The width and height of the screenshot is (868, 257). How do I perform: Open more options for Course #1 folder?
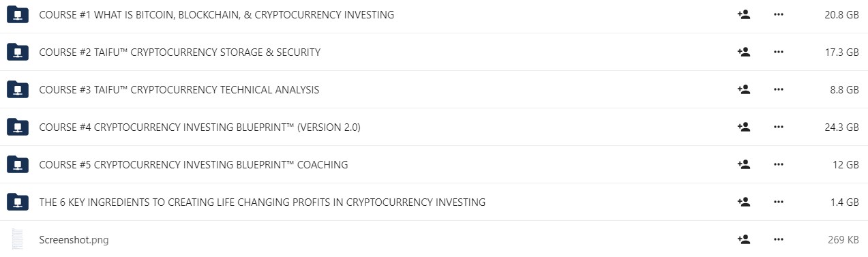click(779, 14)
